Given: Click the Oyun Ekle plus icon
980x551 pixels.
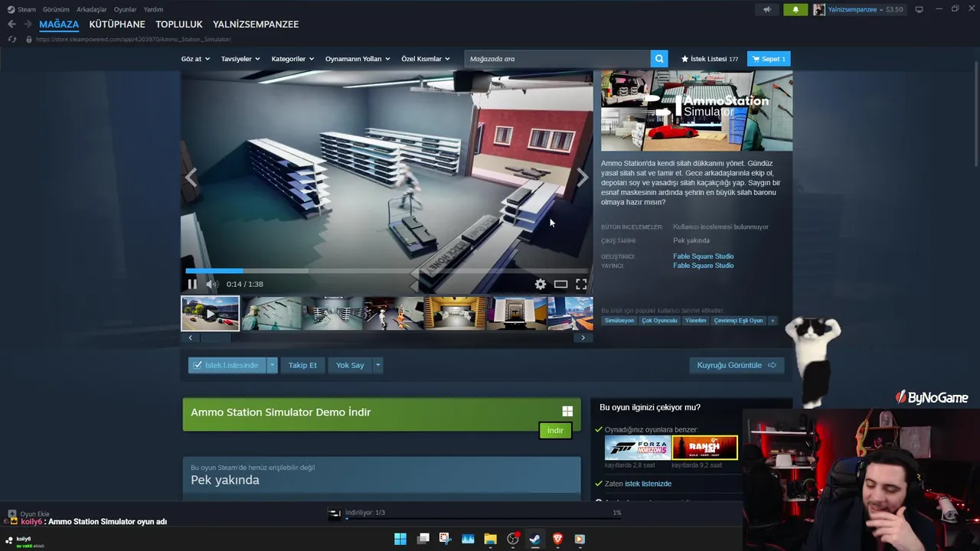Looking at the screenshot, I should click(x=11, y=514).
